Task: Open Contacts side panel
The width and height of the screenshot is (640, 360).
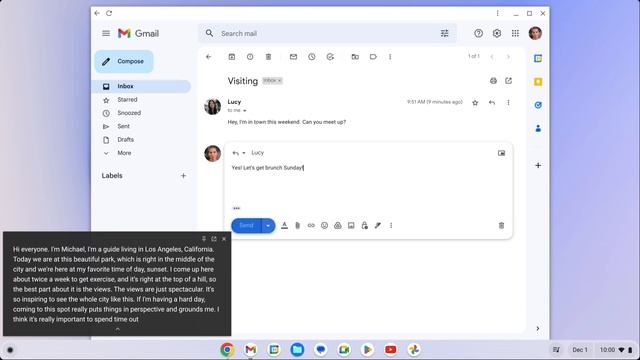Action: tap(538, 129)
